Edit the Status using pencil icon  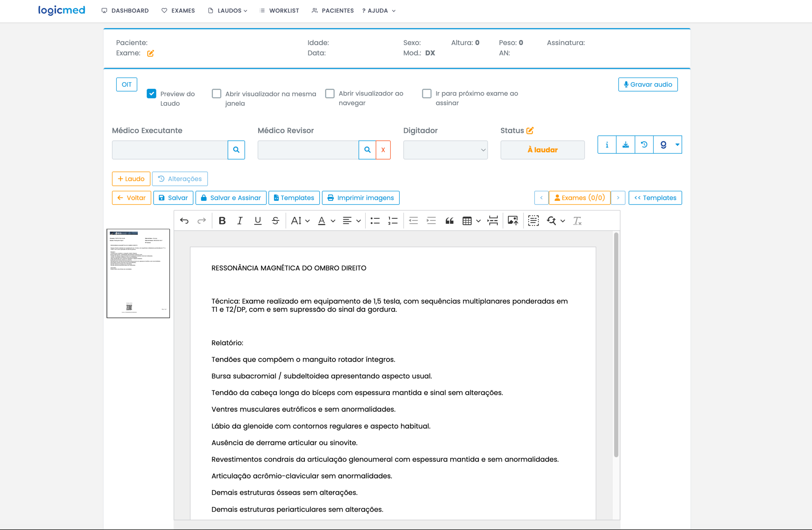(x=530, y=130)
